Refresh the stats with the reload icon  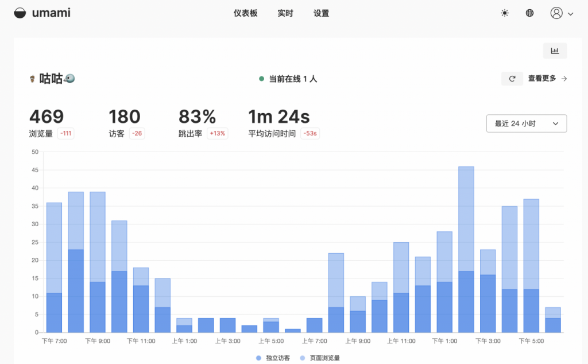512,79
